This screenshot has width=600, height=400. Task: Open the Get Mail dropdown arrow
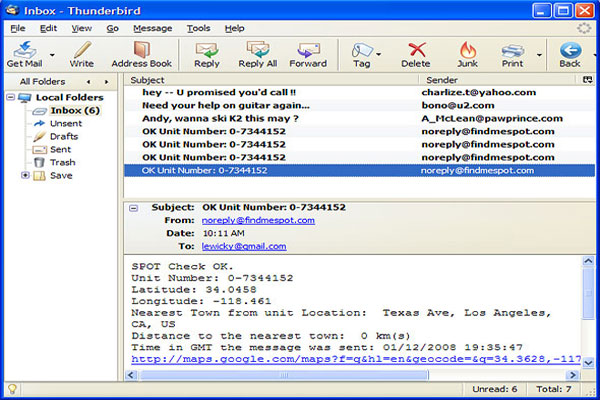coord(52,55)
